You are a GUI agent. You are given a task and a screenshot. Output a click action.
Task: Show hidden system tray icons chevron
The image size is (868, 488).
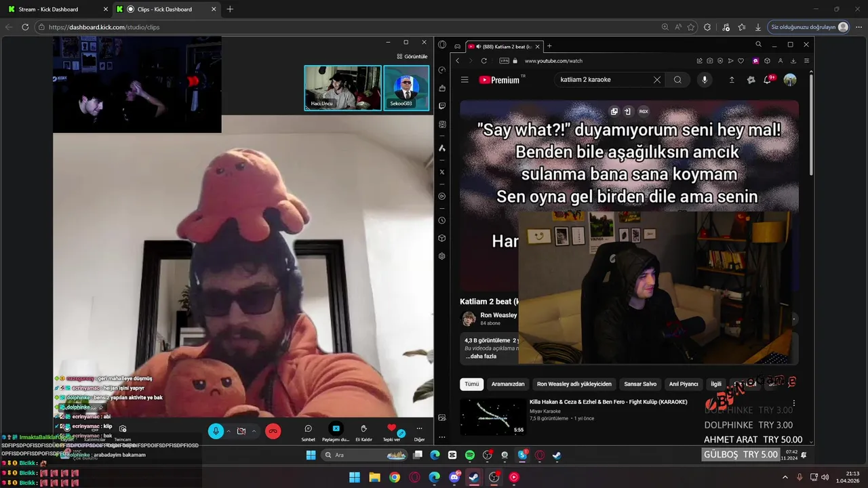(785, 477)
